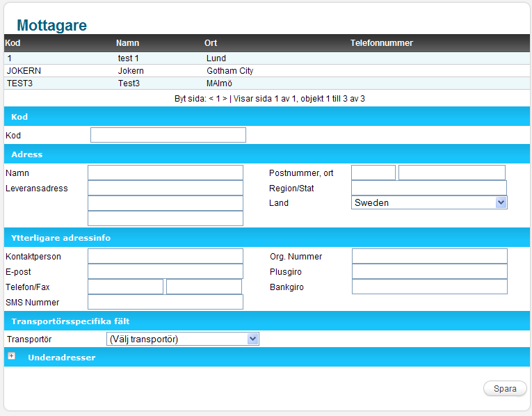Focus the Kod input field

coord(168,135)
